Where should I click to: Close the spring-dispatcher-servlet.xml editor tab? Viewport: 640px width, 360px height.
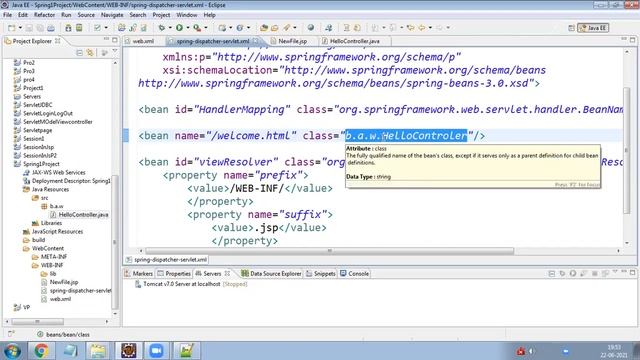[256, 41]
